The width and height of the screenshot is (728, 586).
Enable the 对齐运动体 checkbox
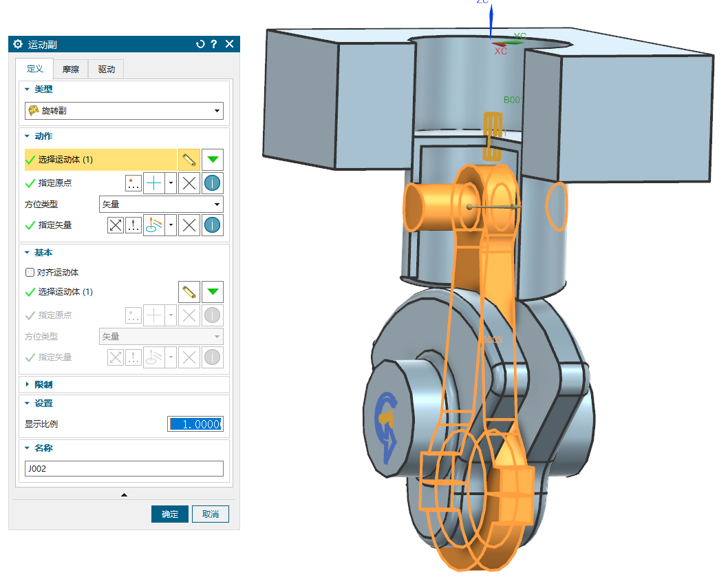30,273
